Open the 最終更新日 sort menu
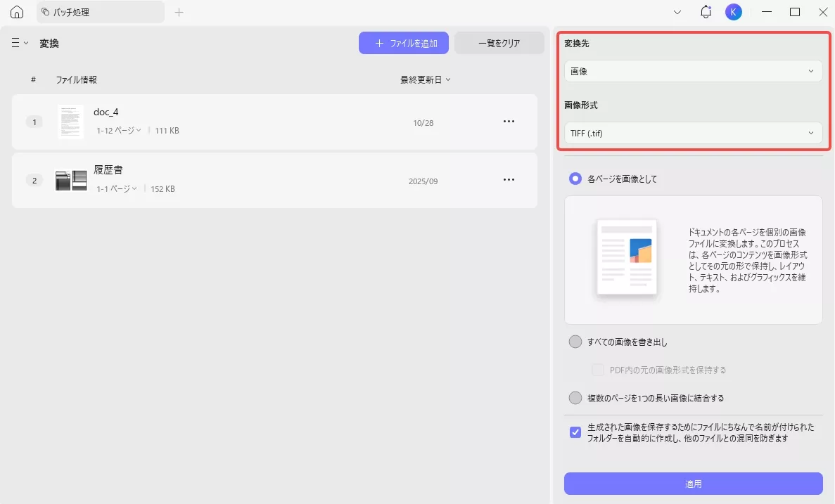 (x=425, y=79)
